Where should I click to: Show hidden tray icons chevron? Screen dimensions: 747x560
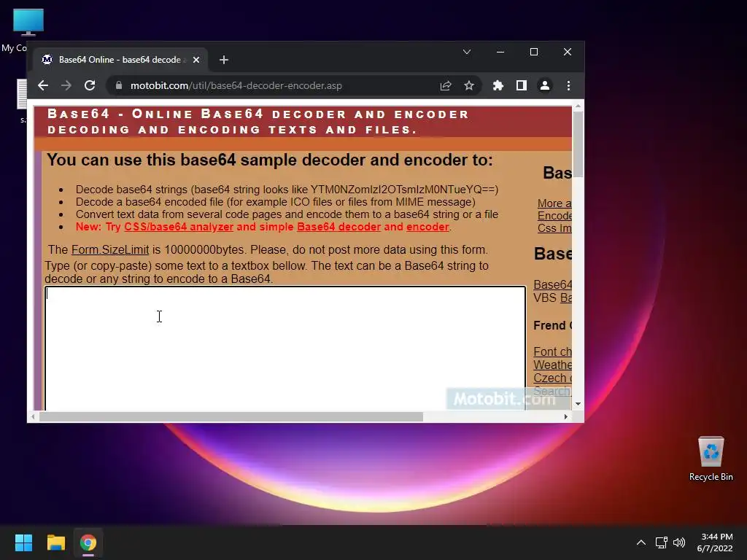click(x=641, y=542)
